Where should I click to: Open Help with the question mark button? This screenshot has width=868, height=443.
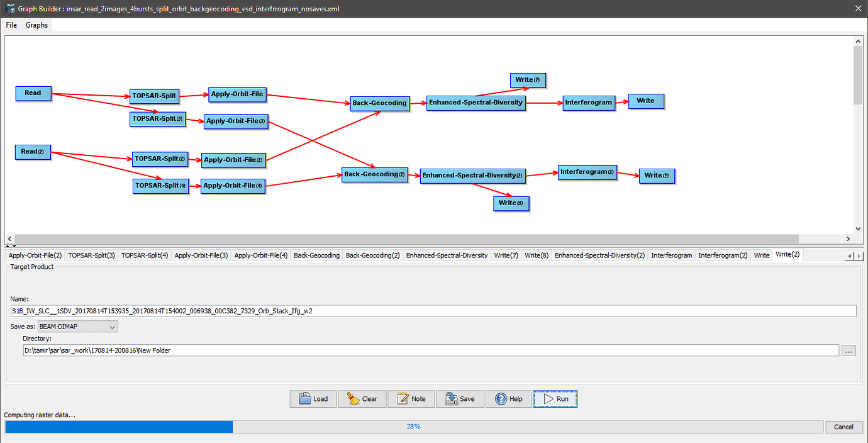click(x=508, y=399)
